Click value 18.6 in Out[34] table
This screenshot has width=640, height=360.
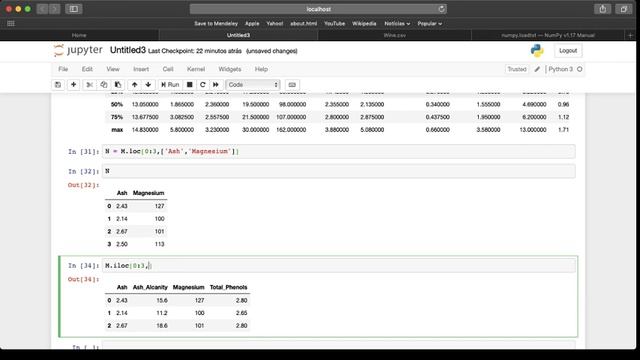point(162,326)
